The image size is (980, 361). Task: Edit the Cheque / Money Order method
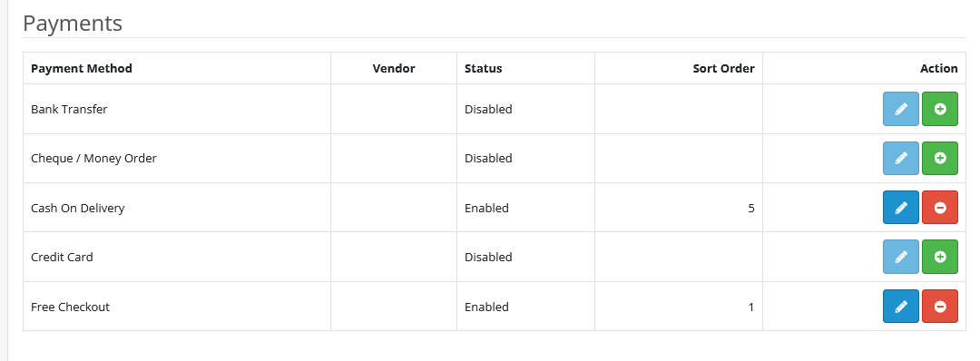tap(901, 158)
